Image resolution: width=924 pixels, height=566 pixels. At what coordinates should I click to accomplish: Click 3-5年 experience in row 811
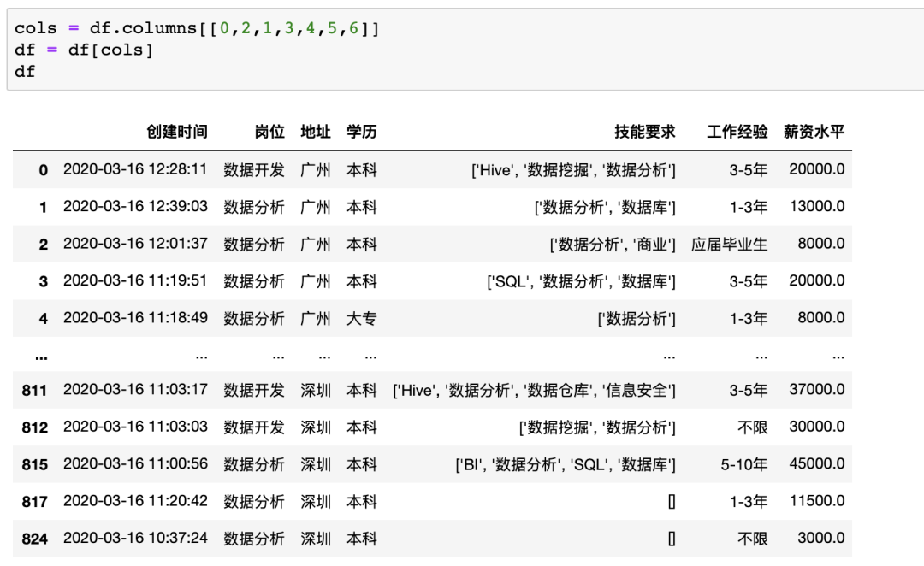(x=749, y=391)
